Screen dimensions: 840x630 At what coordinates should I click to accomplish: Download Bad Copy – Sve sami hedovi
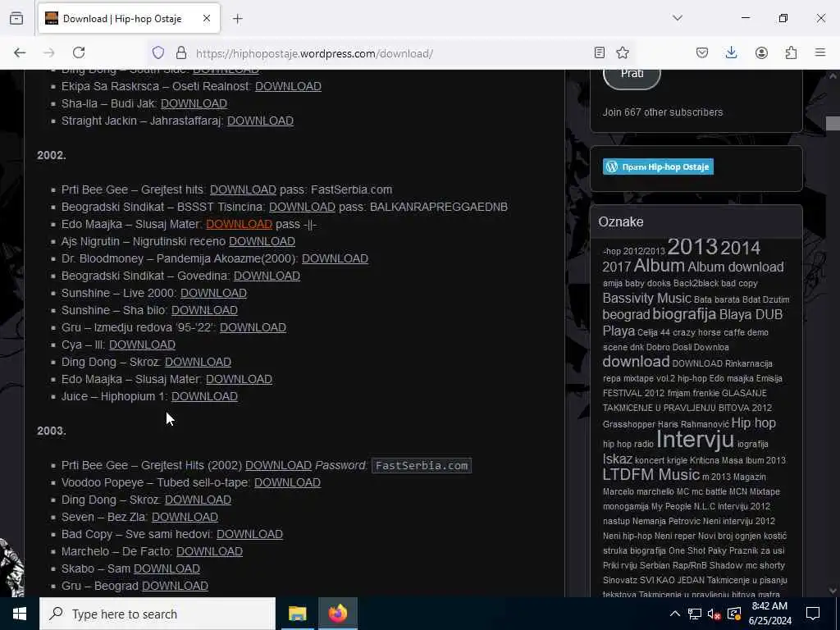point(249,534)
